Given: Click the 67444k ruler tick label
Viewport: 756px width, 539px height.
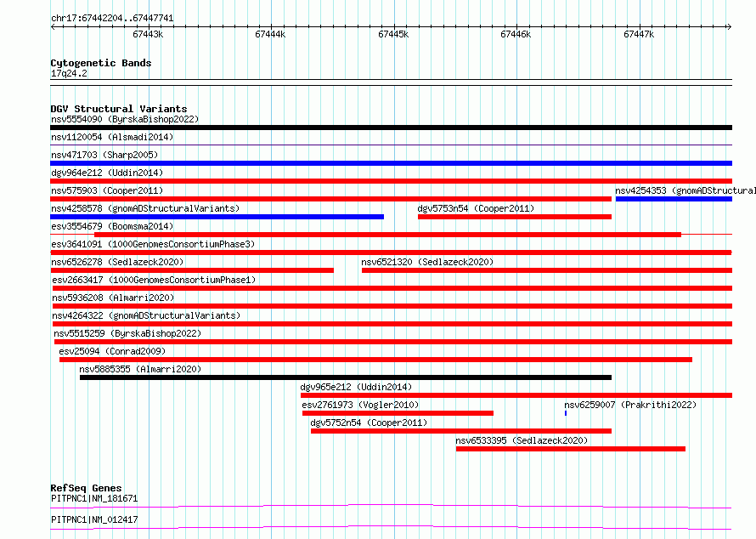Looking at the screenshot, I should pos(270,34).
